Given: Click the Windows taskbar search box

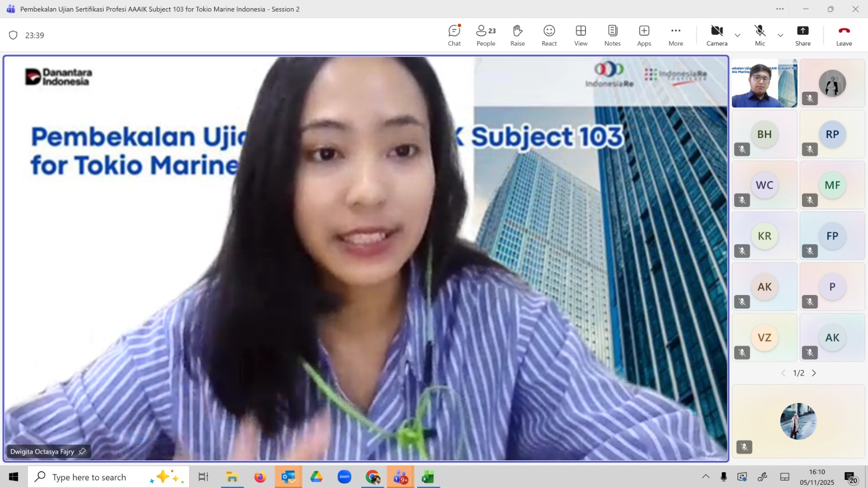Looking at the screenshot, I should pos(108,477).
